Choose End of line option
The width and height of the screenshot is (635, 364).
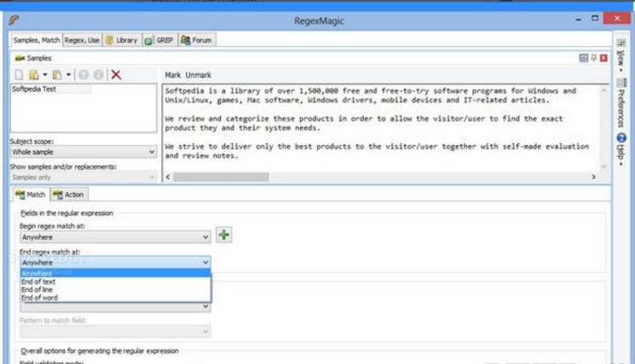(115, 290)
